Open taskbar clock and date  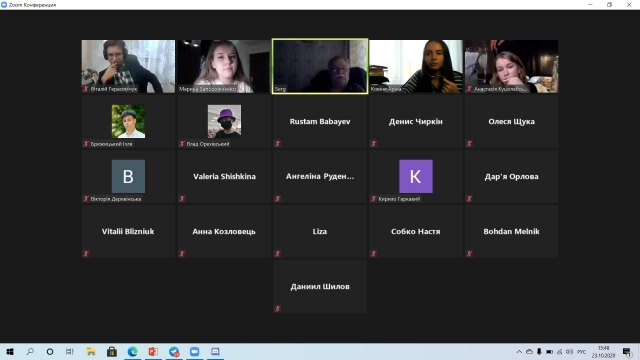click(x=604, y=351)
